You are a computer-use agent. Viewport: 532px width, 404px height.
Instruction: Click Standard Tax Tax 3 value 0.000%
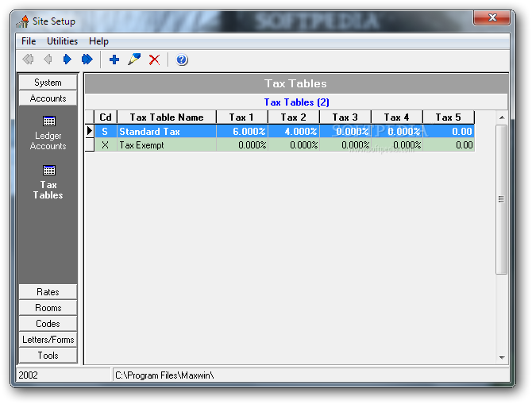(345, 131)
